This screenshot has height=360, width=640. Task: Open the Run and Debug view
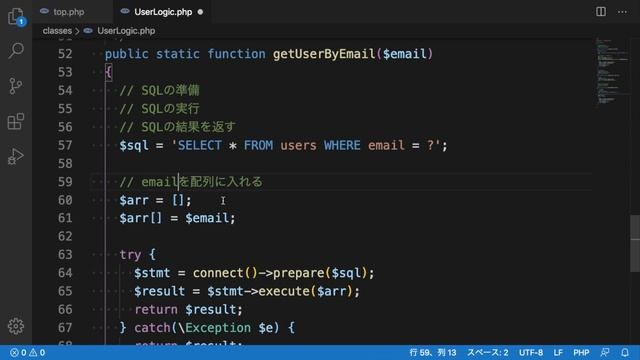pyautogui.click(x=16, y=156)
